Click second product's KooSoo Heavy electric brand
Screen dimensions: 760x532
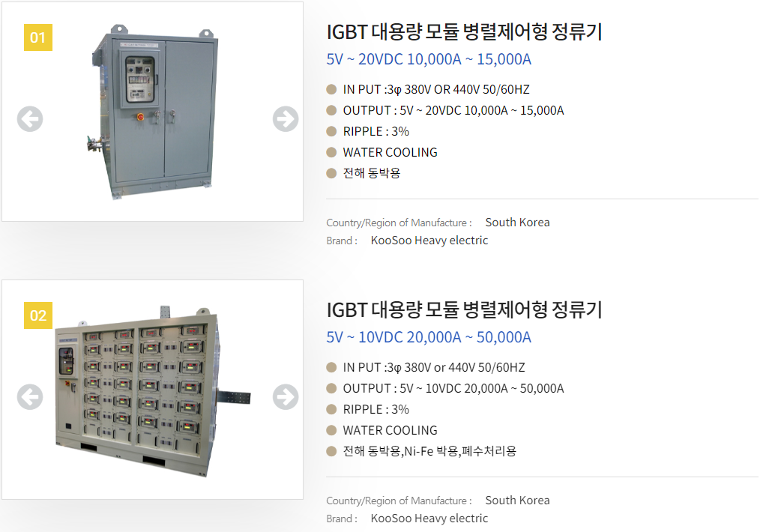429,519
